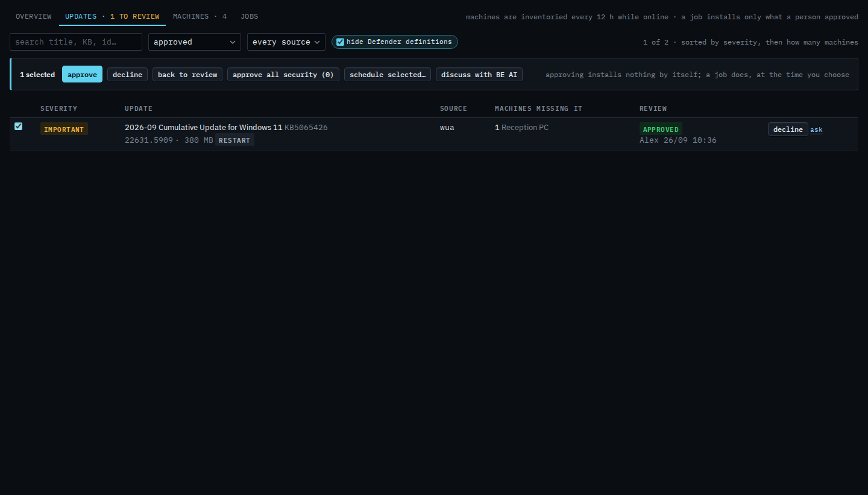The image size is (868, 495).
Task: Uncheck the KB5065426 update row checkbox
Action: 18,126
